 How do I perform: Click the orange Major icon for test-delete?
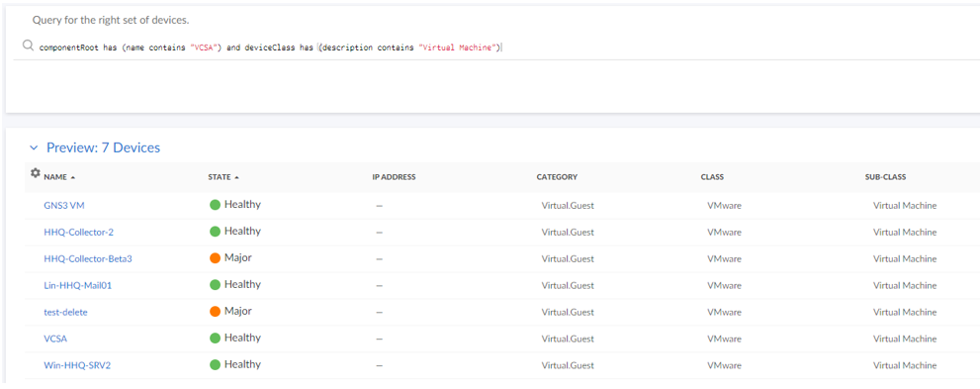pos(215,312)
